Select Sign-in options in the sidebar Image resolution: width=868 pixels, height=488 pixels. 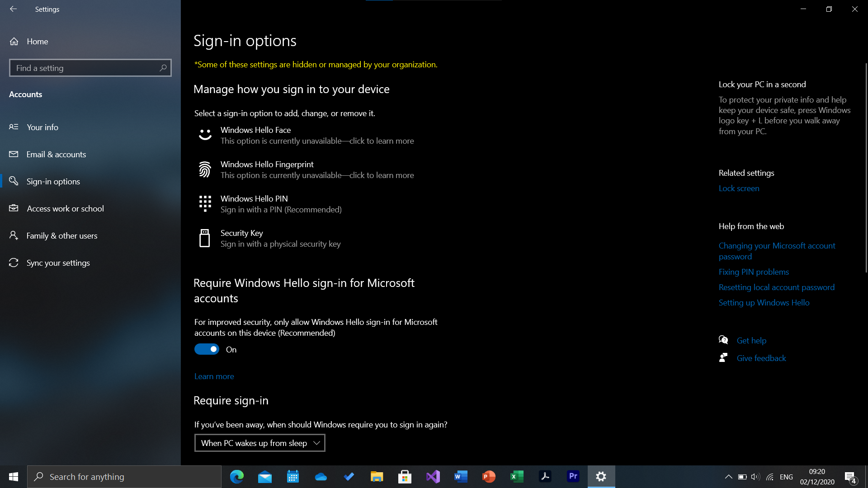click(x=90, y=181)
